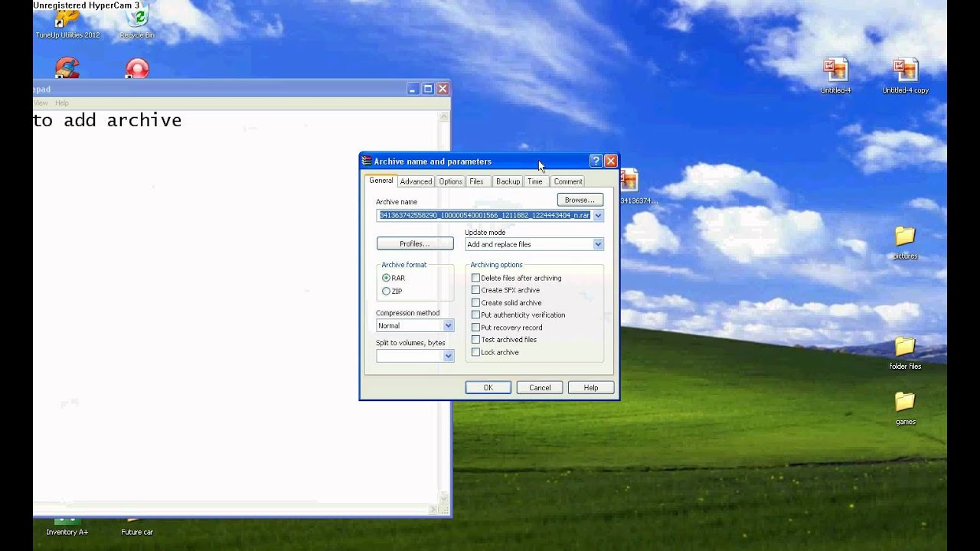Click Notepad vertical scrollbar up arrow

(x=443, y=116)
